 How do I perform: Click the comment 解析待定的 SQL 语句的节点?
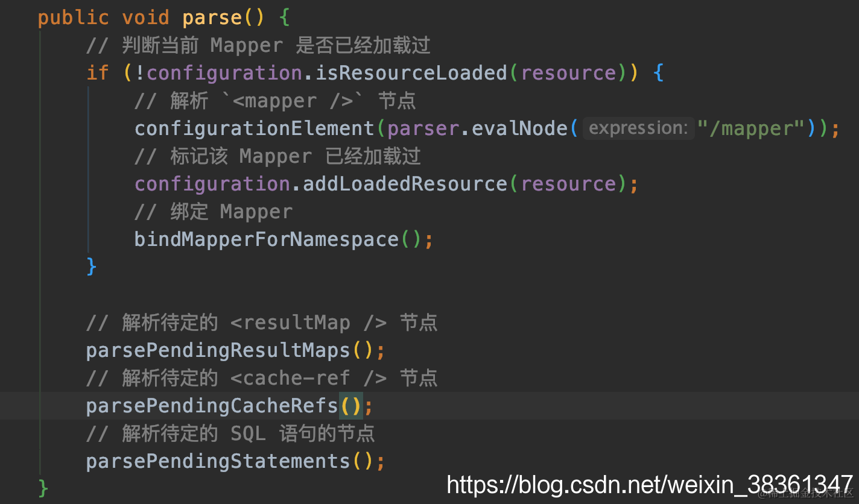[230, 433]
